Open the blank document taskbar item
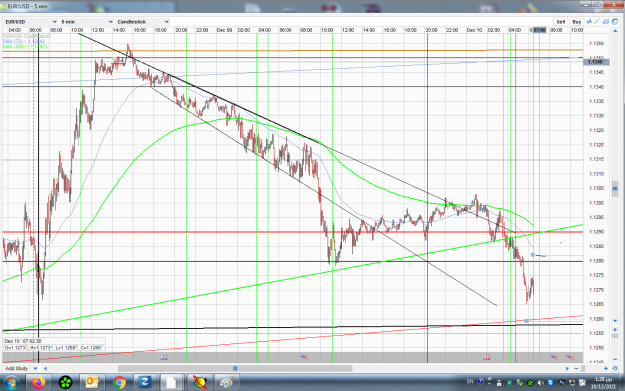The image size is (625, 391). (171, 383)
